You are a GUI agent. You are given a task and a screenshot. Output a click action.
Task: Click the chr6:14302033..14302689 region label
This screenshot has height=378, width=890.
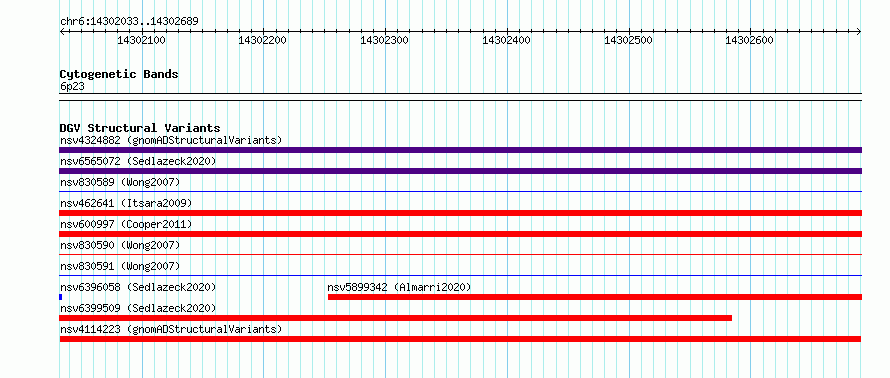[129, 22]
